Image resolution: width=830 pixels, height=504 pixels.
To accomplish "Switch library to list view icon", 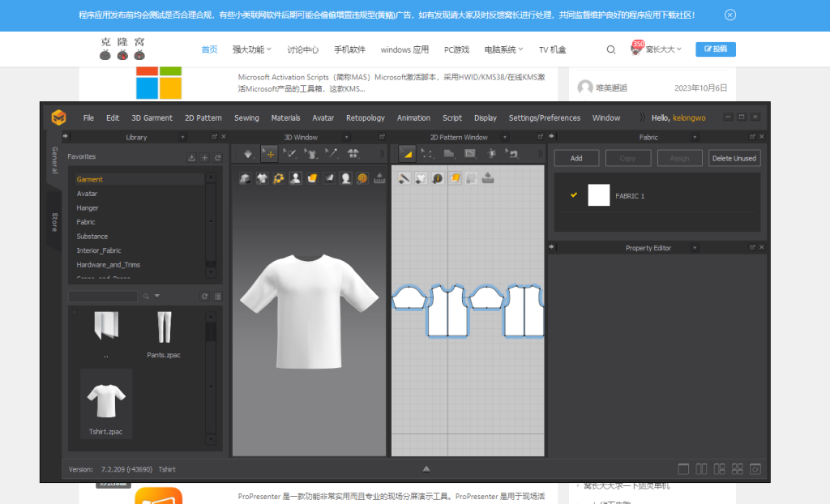I will click(217, 297).
